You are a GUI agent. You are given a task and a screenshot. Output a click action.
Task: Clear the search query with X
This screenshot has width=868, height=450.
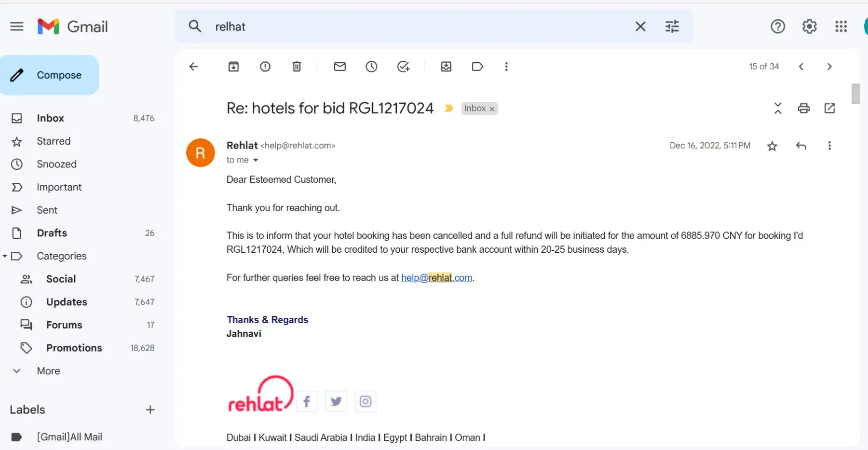coord(640,27)
